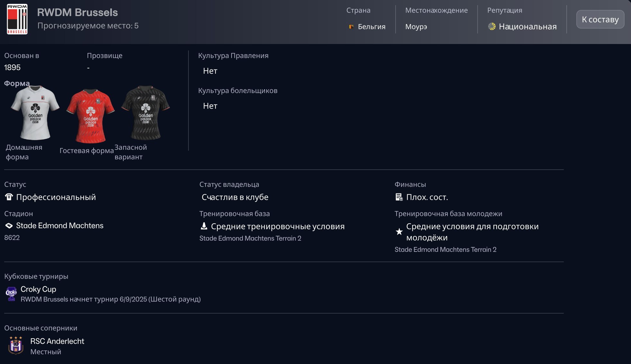Click the professional status shirt icon
The image size is (631, 364).
tap(9, 197)
